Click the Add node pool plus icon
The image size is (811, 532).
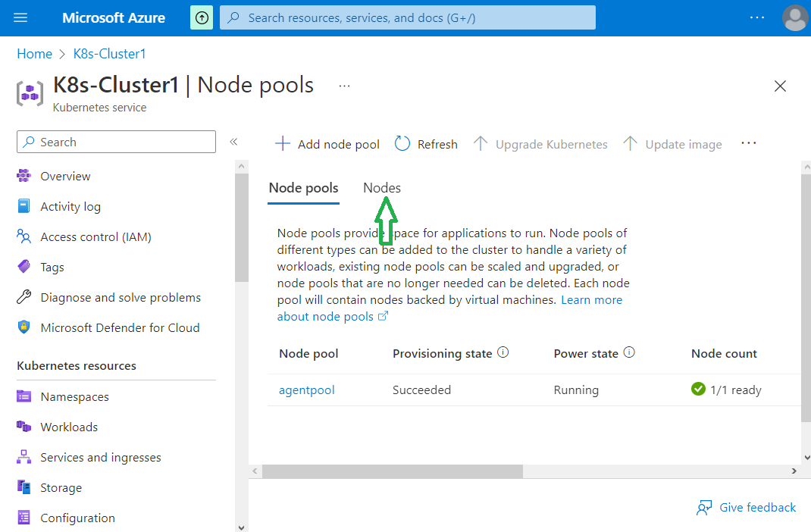pyautogui.click(x=283, y=143)
